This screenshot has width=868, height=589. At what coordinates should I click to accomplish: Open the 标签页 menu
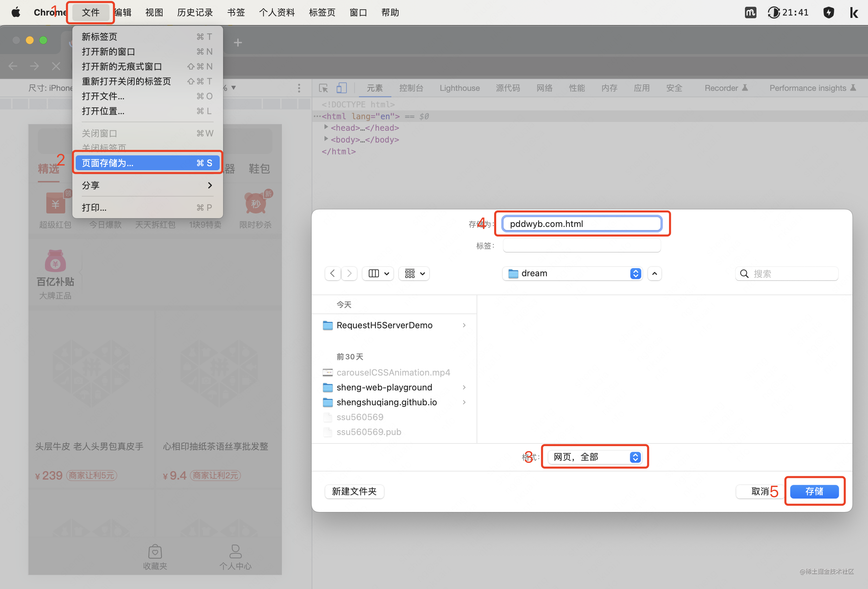click(322, 12)
